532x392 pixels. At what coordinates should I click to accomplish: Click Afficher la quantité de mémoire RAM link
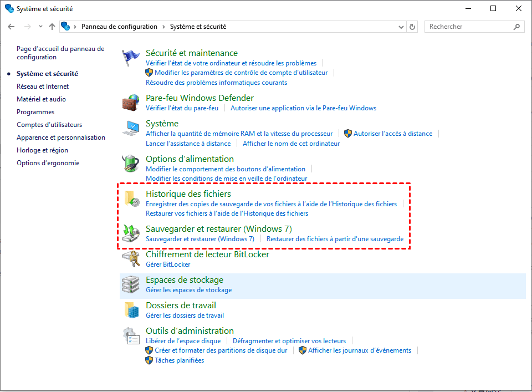[x=239, y=134]
